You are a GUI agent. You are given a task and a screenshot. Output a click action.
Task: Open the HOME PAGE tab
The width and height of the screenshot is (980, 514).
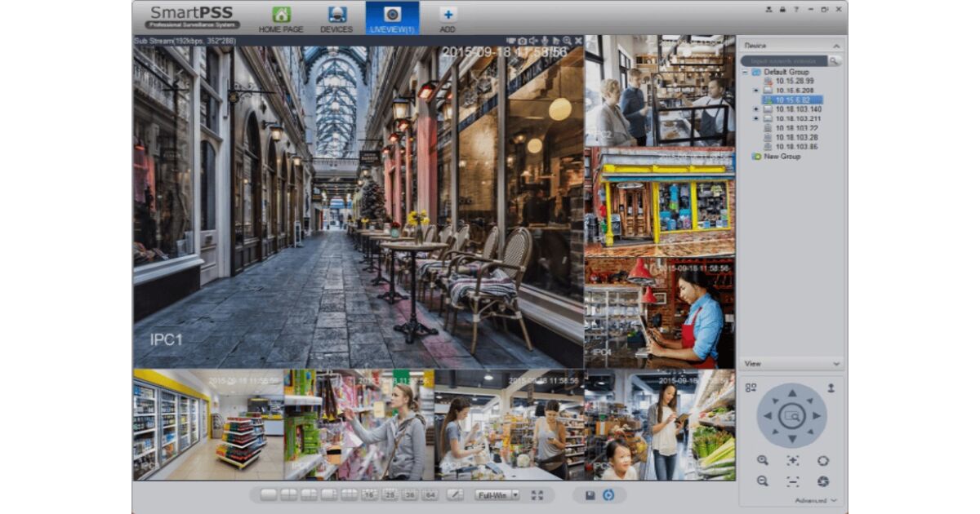[x=281, y=20]
